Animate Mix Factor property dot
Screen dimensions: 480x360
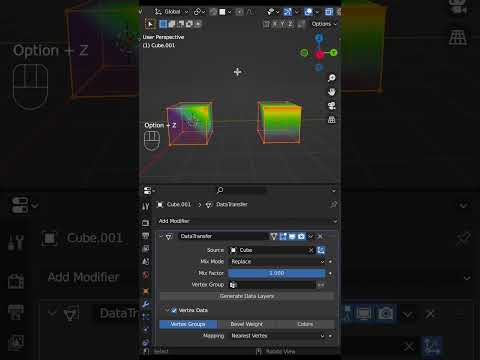coord(330,273)
